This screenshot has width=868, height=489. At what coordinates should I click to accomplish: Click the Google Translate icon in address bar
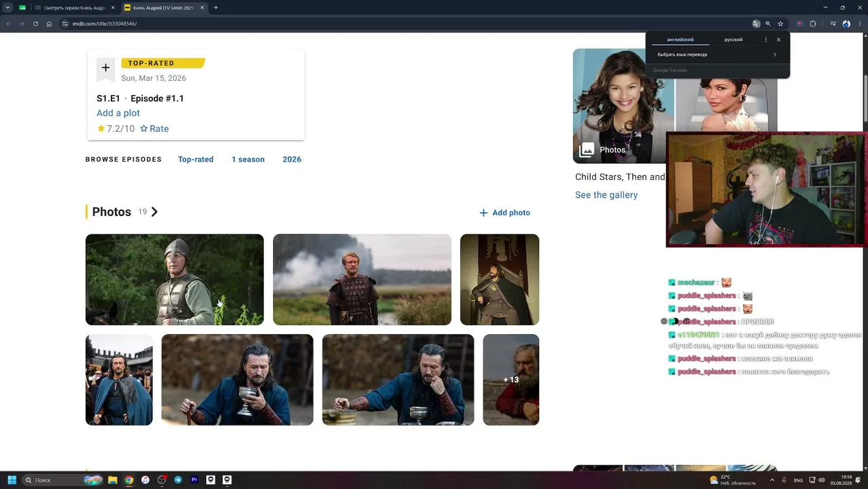point(757,24)
